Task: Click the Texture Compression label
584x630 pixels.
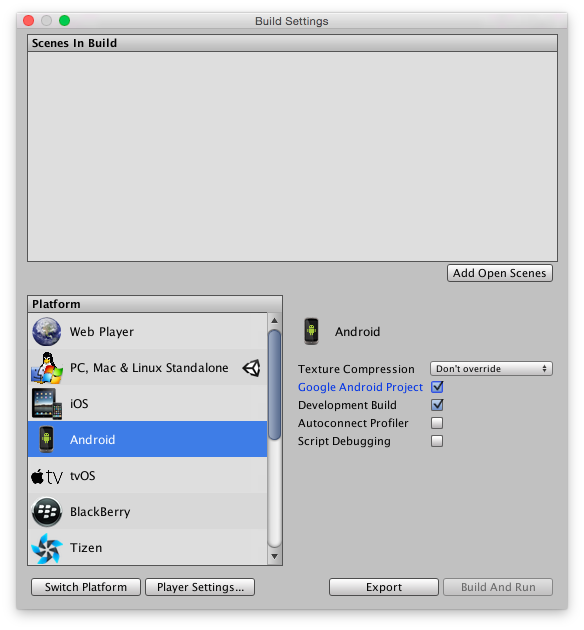Action: coord(356,369)
